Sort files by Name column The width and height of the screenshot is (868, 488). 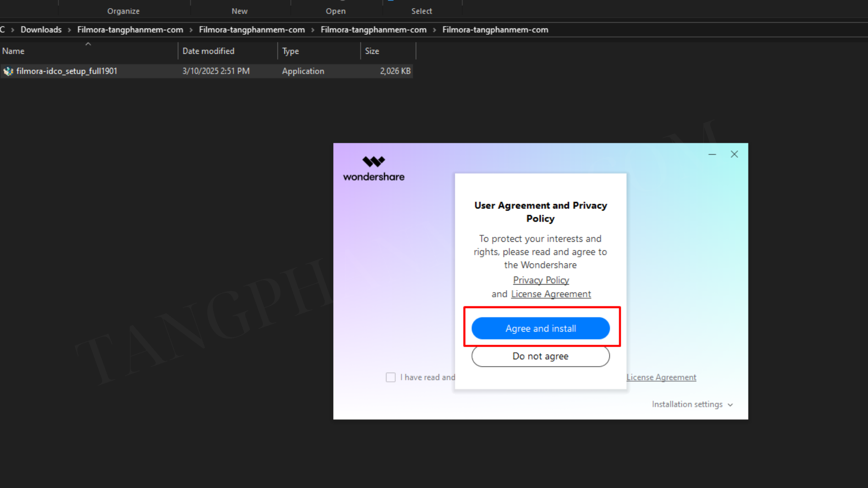point(13,51)
